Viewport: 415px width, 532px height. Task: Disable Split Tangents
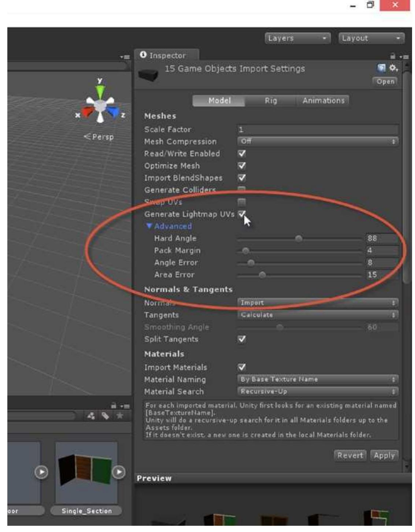(x=241, y=340)
